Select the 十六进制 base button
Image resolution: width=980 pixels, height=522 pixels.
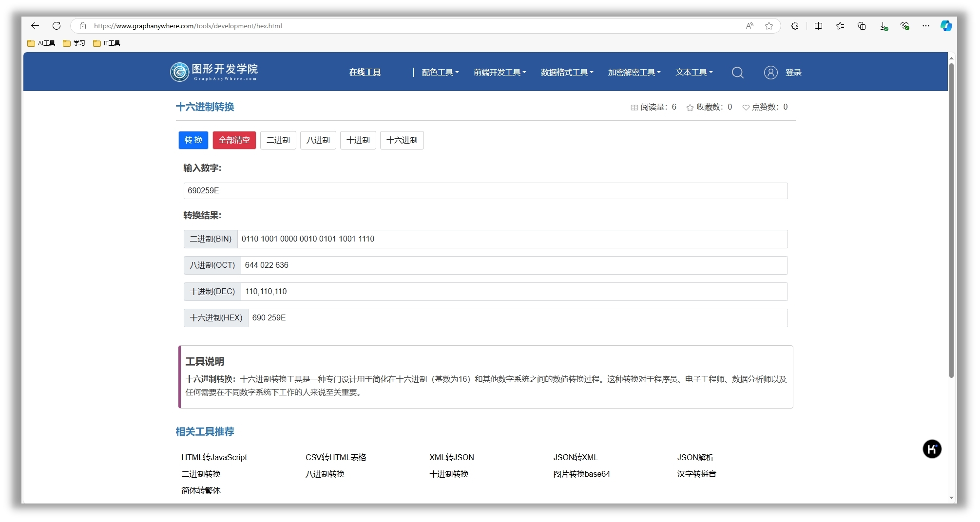tap(402, 140)
